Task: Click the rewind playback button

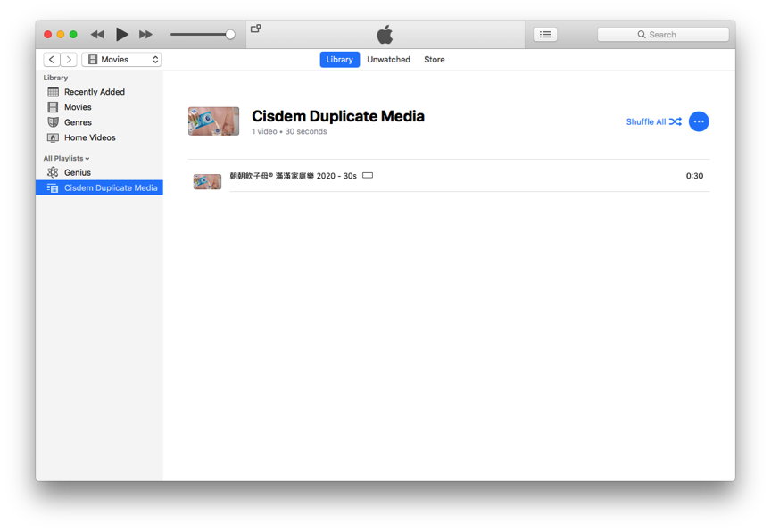Action: point(97,35)
